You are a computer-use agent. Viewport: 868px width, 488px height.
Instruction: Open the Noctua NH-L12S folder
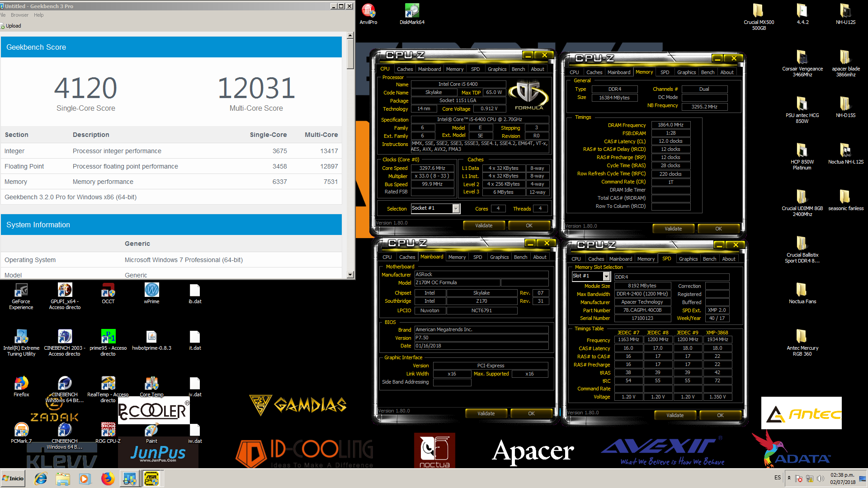845,154
